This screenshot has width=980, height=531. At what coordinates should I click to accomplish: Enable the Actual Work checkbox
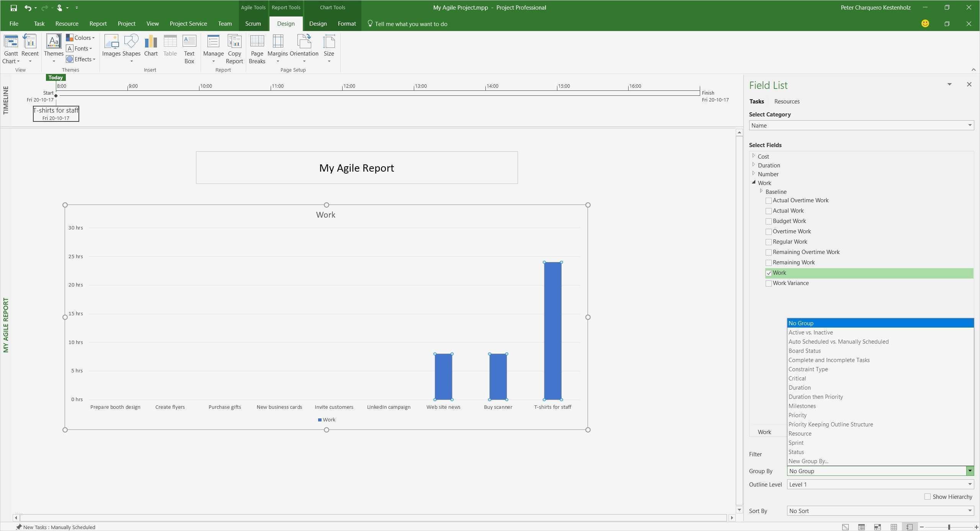coord(769,211)
